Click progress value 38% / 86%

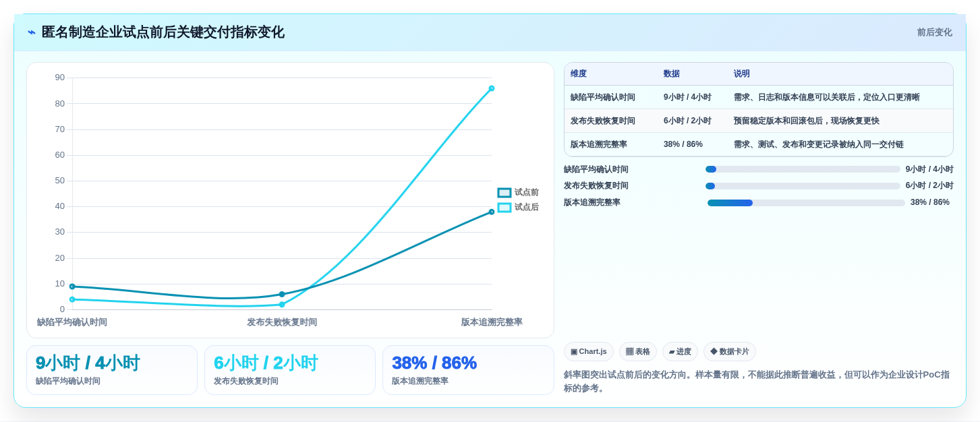(930, 203)
